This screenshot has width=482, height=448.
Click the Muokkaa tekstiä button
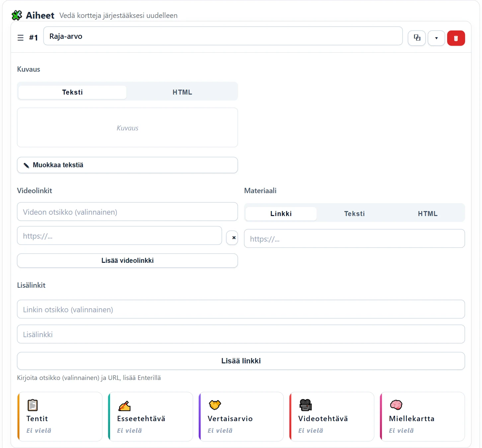(x=127, y=165)
